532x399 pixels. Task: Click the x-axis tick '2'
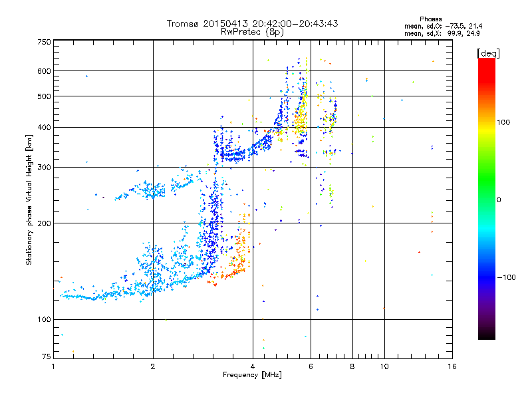[153, 366]
